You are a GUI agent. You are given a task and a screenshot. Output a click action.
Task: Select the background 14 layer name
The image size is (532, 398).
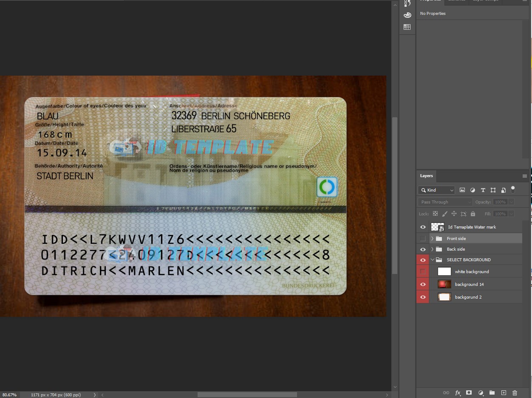click(469, 284)
